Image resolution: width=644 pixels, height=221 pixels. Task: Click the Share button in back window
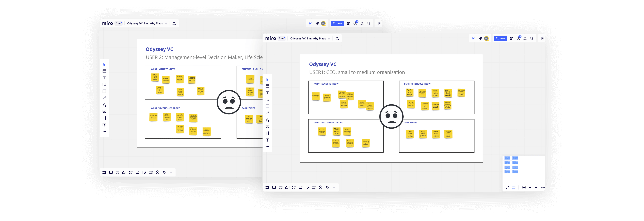point(337,23)
